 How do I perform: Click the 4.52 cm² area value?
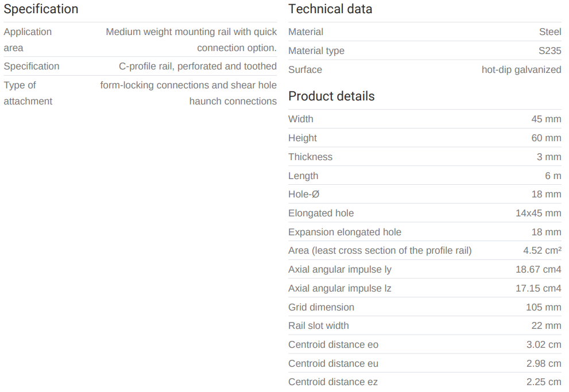542,251
